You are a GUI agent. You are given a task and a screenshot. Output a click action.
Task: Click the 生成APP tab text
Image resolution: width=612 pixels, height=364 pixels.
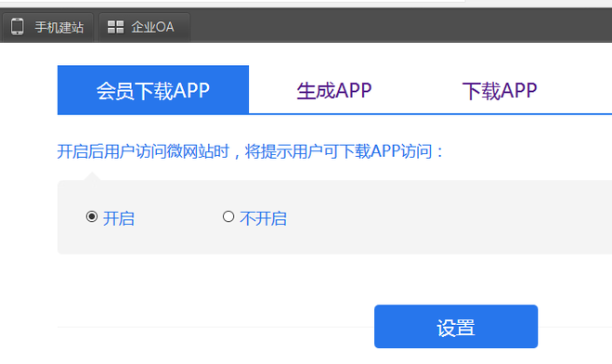pyautogui.click(x=334, y=90)
